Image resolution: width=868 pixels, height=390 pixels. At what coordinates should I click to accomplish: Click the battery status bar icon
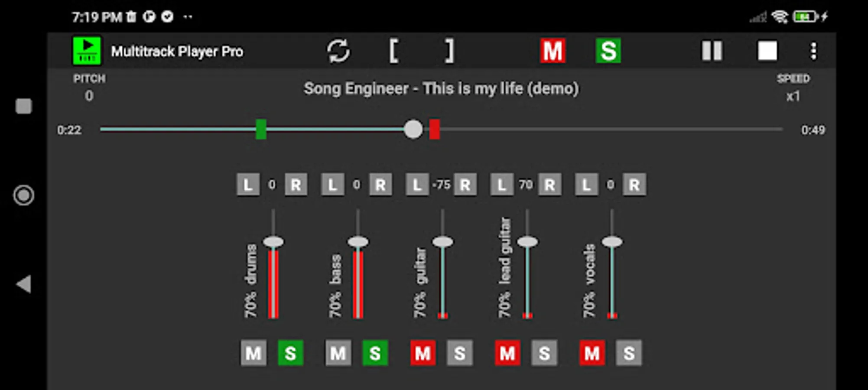(x=805, y=17)
